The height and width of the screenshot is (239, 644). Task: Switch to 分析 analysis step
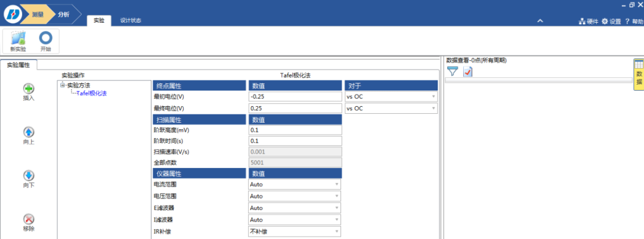(64, 14)
